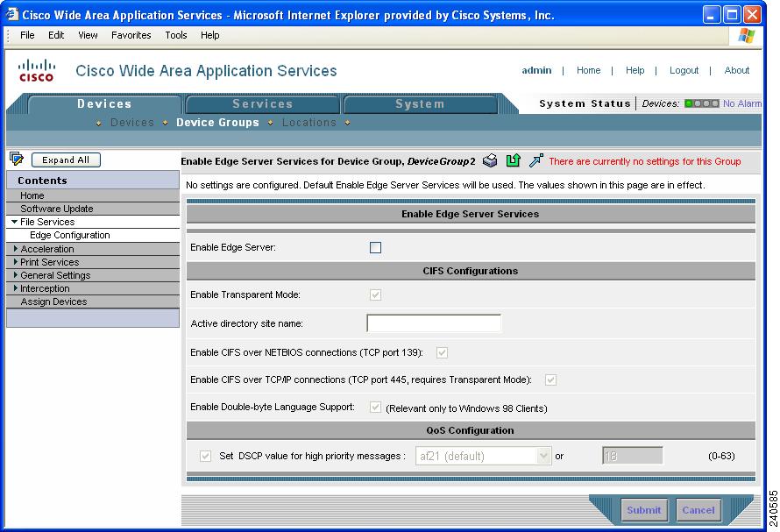Open the File menu
Image resolution: width=780 pixels, height=532 pixels.
click(27, 35)
